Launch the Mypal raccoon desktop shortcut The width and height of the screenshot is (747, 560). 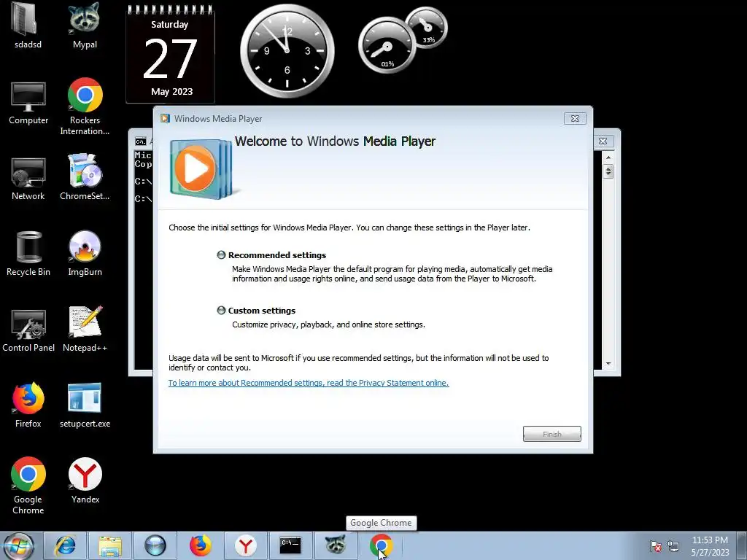click(x=85, y=26)
